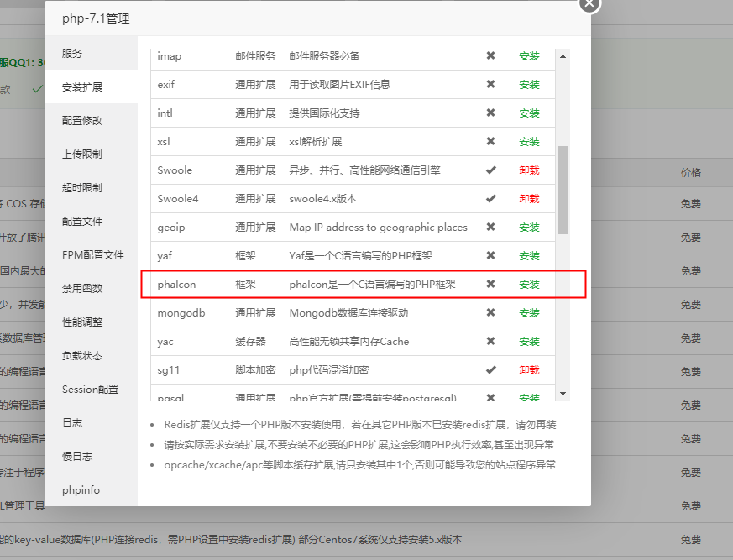Viewport: 733px width, 560px height.
Task: Open FPM配置文件 tab
Action: 92,254
